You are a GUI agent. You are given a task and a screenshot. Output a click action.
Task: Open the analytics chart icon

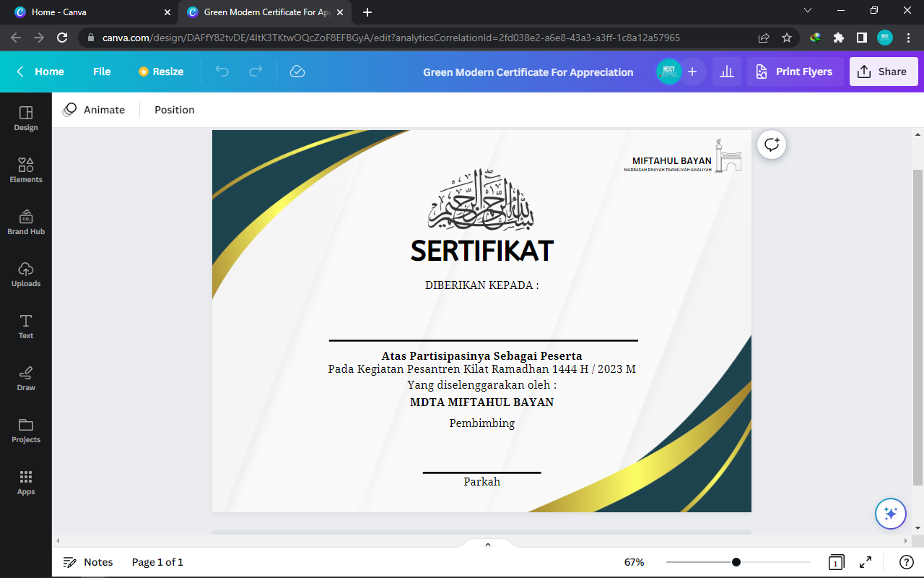tap(727, 72)
